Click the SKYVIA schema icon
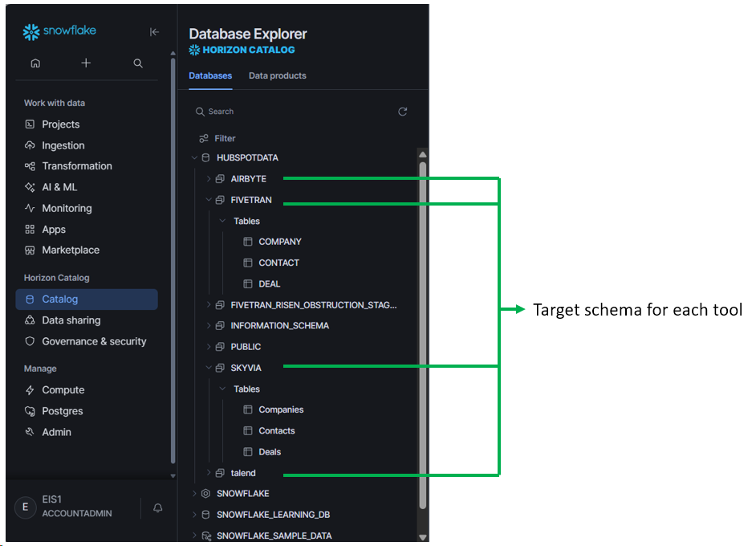756x546 pixels. point(220,368)
